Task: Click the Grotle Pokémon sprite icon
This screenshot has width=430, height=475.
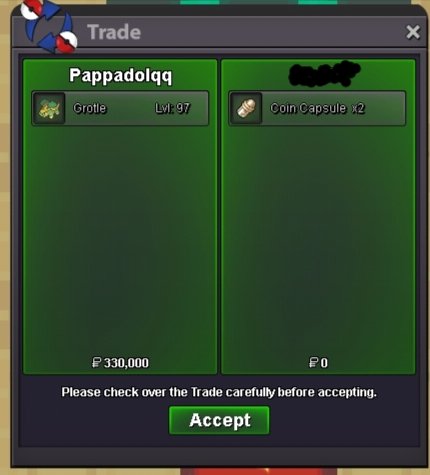Action: tap(49, 108)
